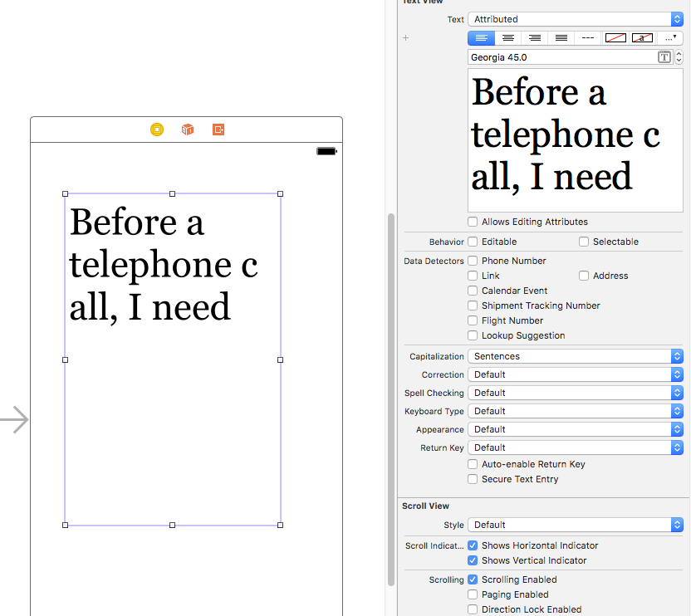The image size is (691, 616).
Task: Click top-left resize handle of text view
Action: point(66,194)
